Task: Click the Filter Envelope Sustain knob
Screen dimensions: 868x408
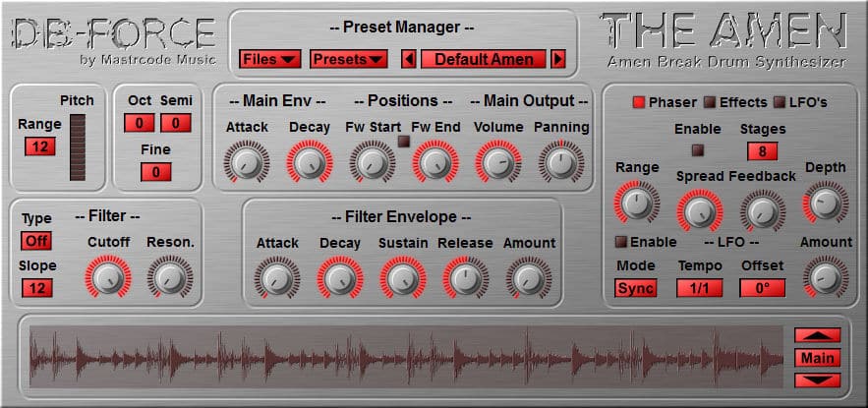Action: [x=403, y=277]
